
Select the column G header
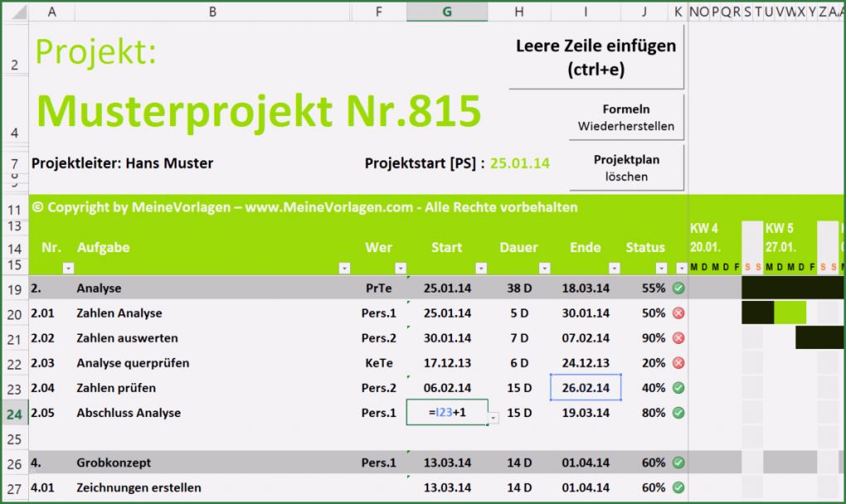[446, 12]
